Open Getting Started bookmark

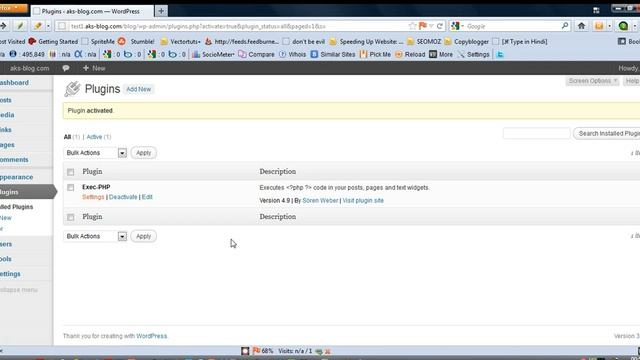coord(53,42)
